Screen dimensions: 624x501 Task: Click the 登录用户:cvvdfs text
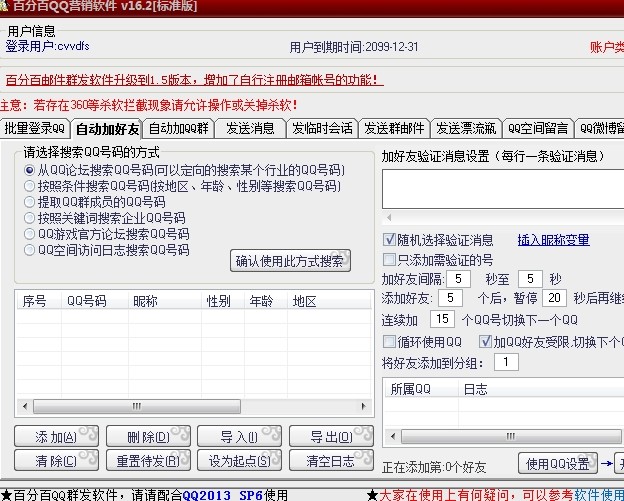(47, 47)
